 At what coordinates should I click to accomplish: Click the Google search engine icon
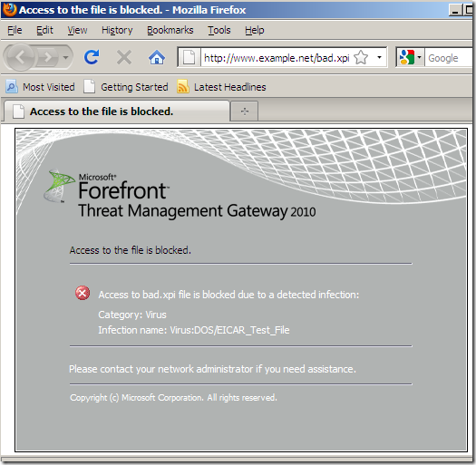point(407,57)
